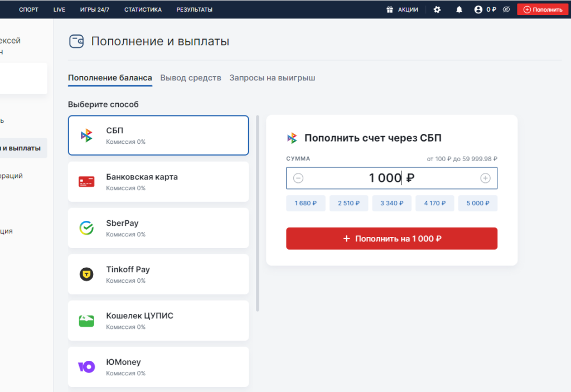
Task: Select Банковская карта payment method
Action: [158, 182]
